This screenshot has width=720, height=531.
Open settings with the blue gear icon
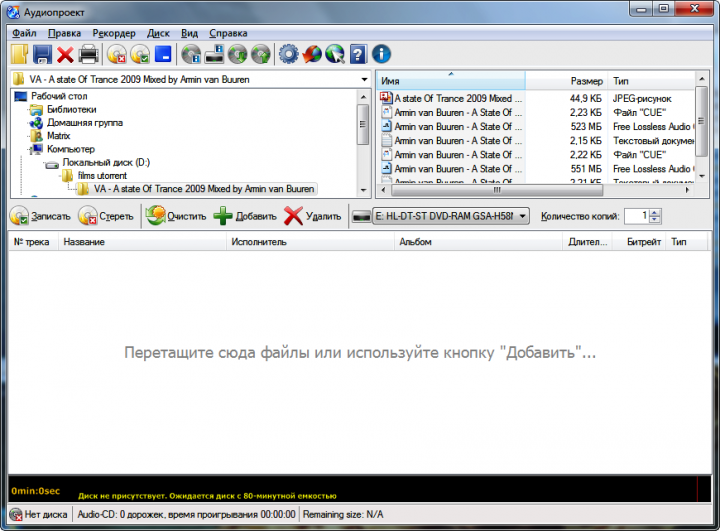tap(289, 54)
